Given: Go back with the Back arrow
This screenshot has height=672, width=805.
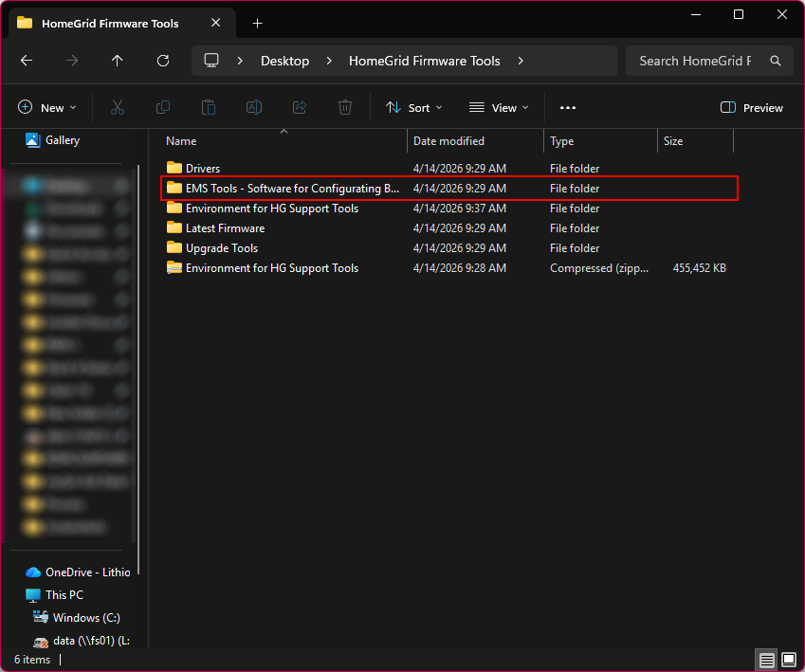Looking at the screenshot, I should point(27,61).
